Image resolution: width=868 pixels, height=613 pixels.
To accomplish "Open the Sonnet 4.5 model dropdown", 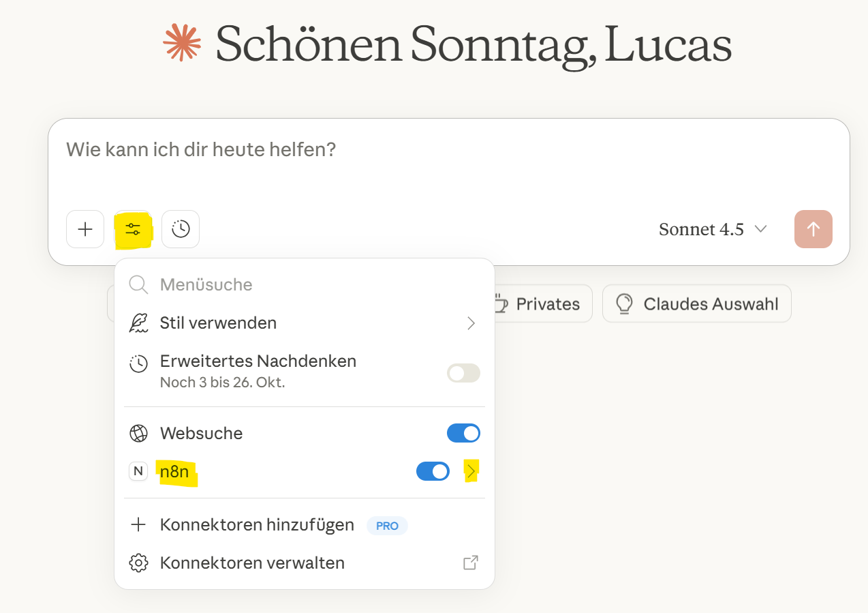I will pyautogui.click(x=713, y=229).
